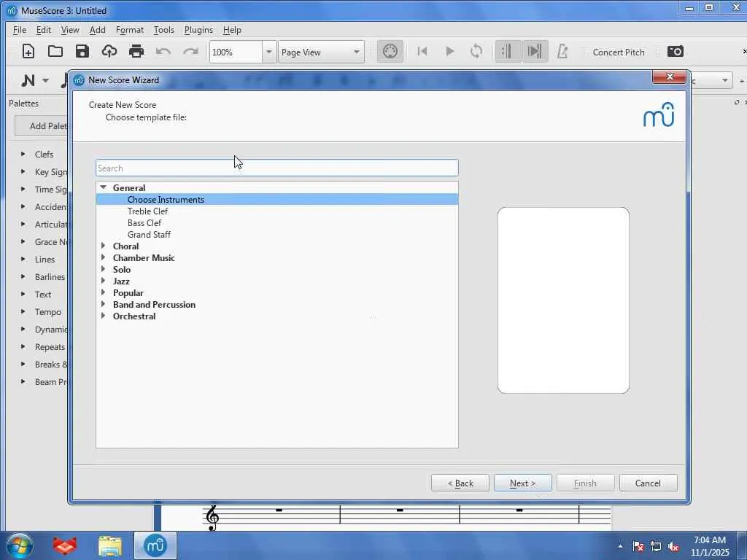Image resolution: width=747 pixels, height=560 pixels.
Task: Click the muted volume tray icon
Action: pyautogui.click(x=673, y=547)
